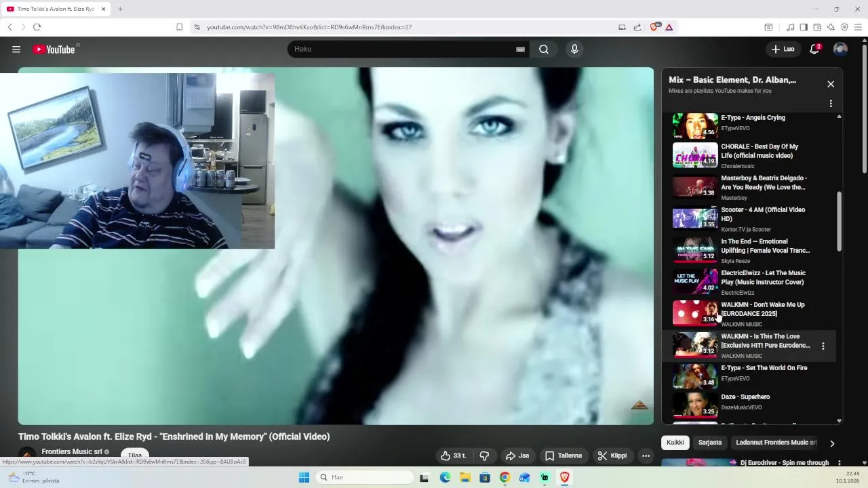The width and height of the screenshot is (868, 488).
Task: Create a clip with Klippi
Action: [612, 455]
